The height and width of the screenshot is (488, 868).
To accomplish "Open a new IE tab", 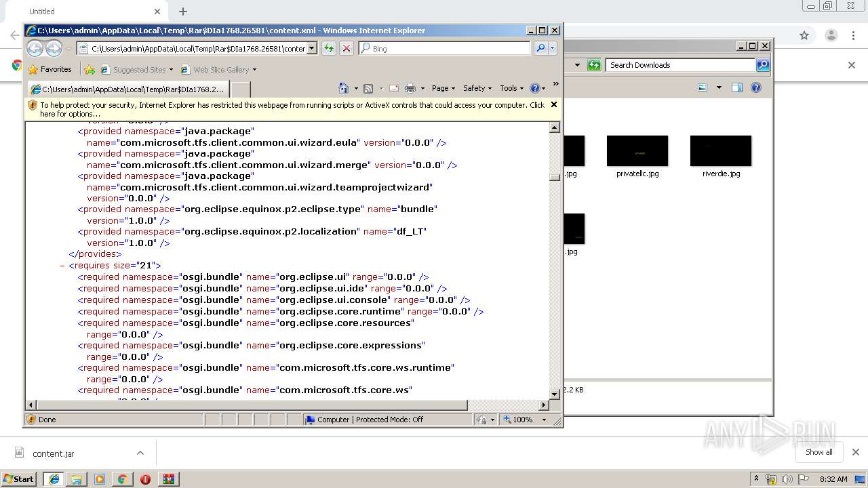I will (241, 89).
